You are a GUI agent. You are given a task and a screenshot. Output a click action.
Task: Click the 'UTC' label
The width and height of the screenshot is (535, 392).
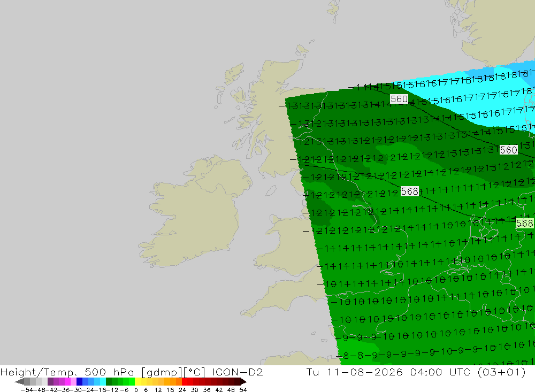tap(460, 372)
